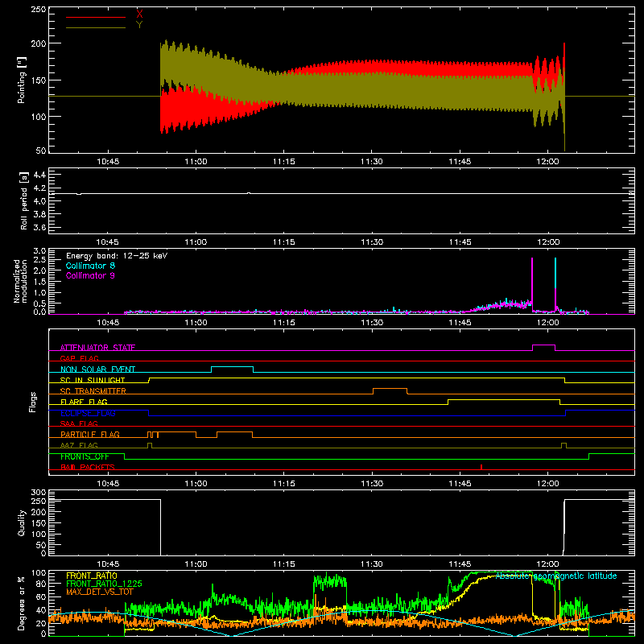Click 11:45 time label under modulation plot
644x644 pixels.
[460, 323]
